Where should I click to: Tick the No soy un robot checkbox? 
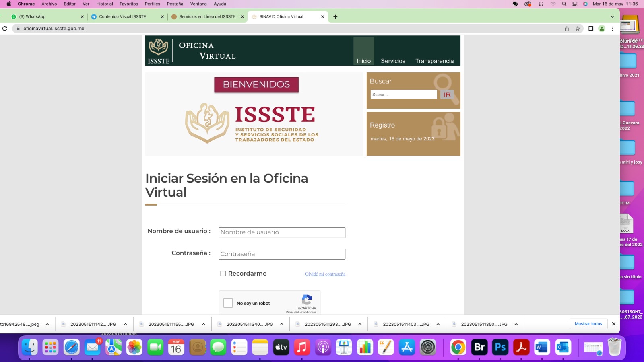click(x=228, y=303)
